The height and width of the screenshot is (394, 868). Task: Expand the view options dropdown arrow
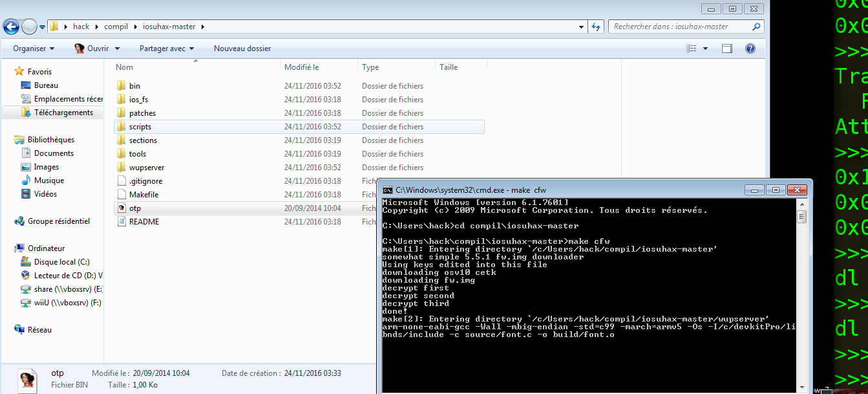705,49
